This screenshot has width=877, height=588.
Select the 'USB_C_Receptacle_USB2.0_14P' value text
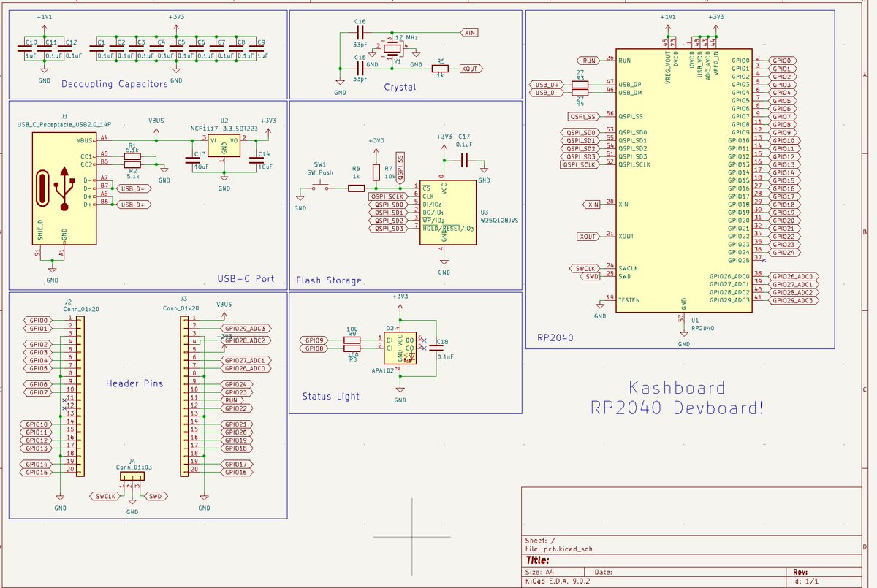pos(64,125)
